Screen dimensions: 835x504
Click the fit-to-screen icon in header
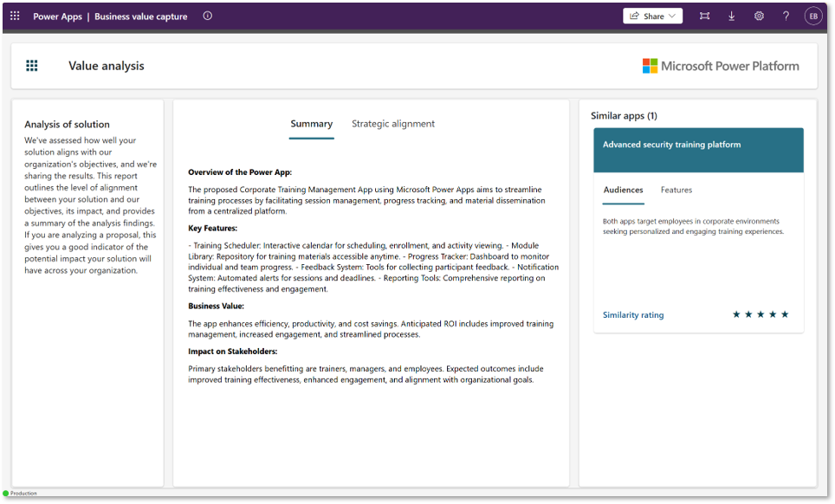coord(704,16)
